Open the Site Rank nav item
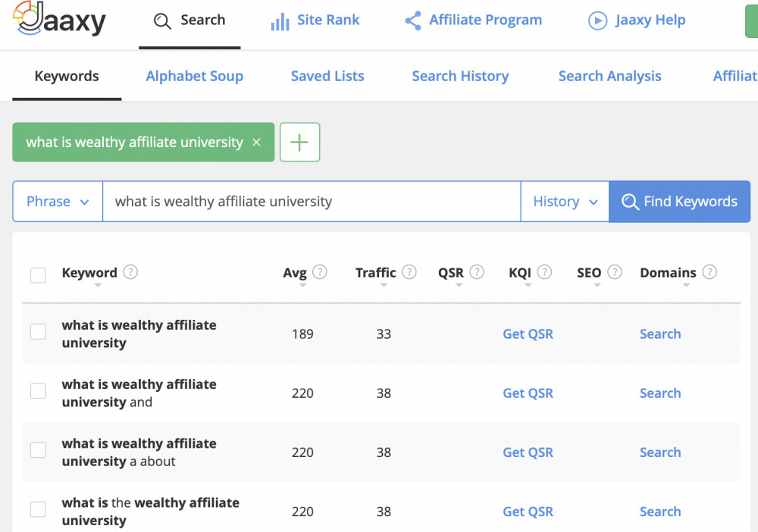758x532 pixels. coord(315,20)
